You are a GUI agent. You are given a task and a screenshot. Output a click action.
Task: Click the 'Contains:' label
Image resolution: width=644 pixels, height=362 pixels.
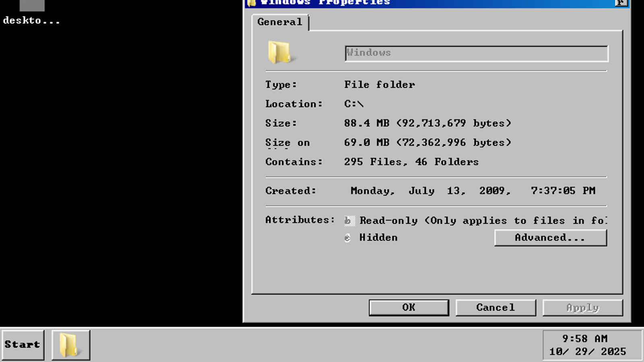[x=294, y=162]
